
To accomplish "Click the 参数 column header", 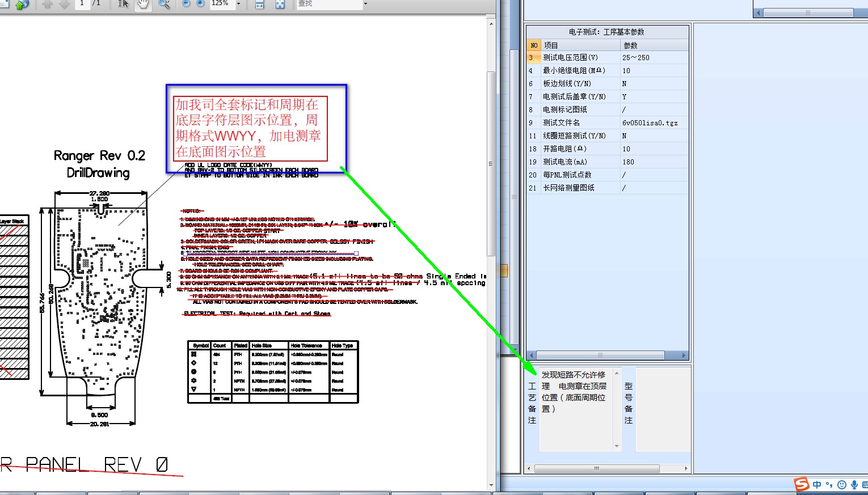I will 655,45.
